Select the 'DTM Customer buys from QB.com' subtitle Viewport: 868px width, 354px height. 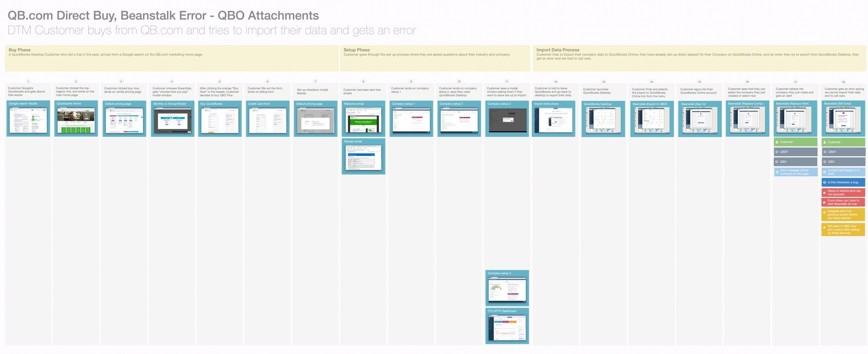click(x=212, y=30)
